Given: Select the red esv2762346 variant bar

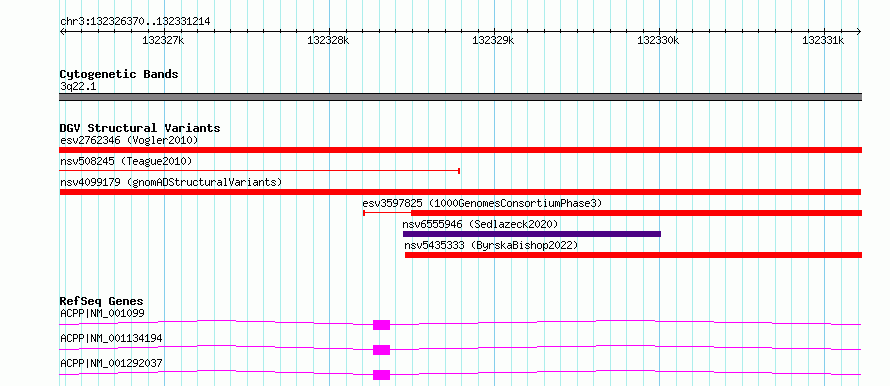Looking at the screenshot, I should click(x=460, y=150).
